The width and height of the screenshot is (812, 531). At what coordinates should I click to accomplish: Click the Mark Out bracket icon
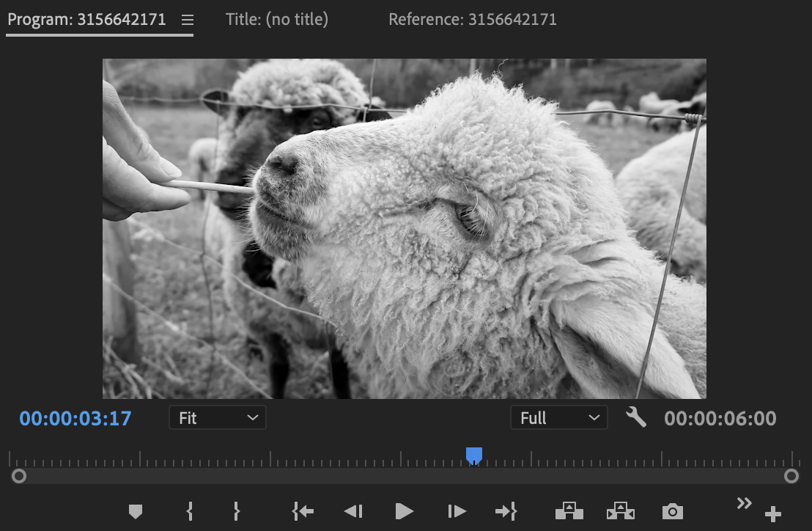tap(236, 511)
